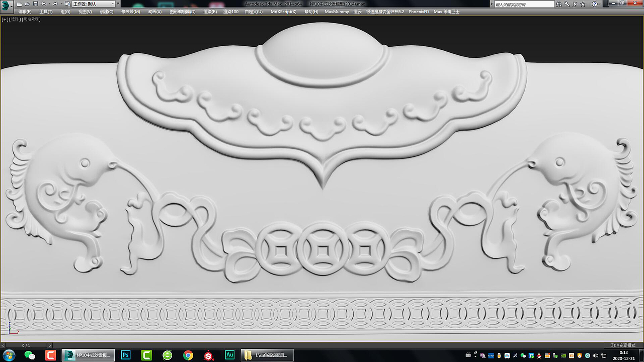
Task: Open the 编辑(E) menu
Action: click(x=25, y=12)
